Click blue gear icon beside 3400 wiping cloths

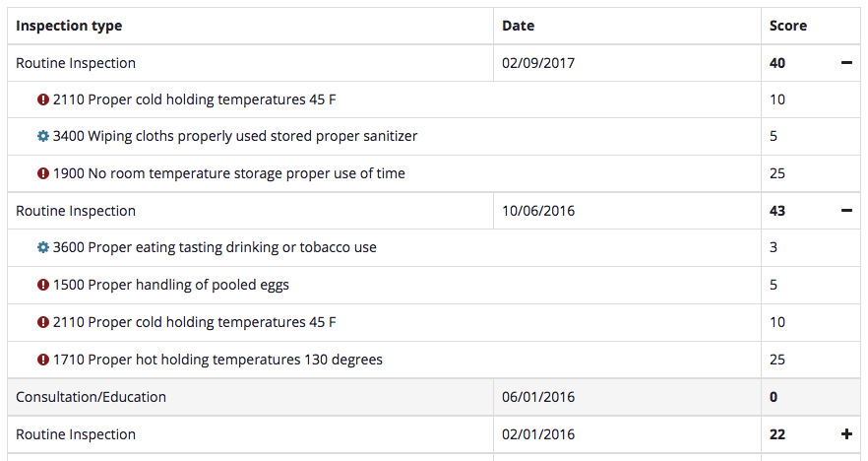43,136
